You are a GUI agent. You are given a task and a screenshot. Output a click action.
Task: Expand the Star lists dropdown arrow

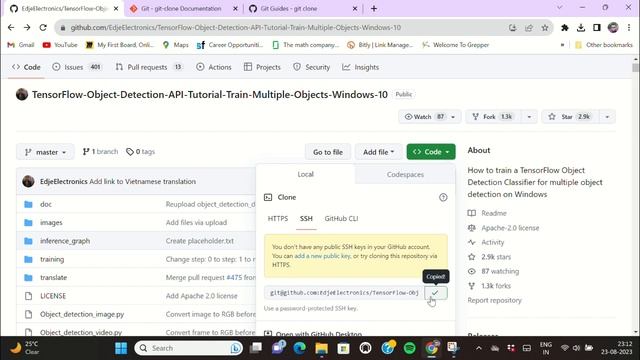pos(607,117)
